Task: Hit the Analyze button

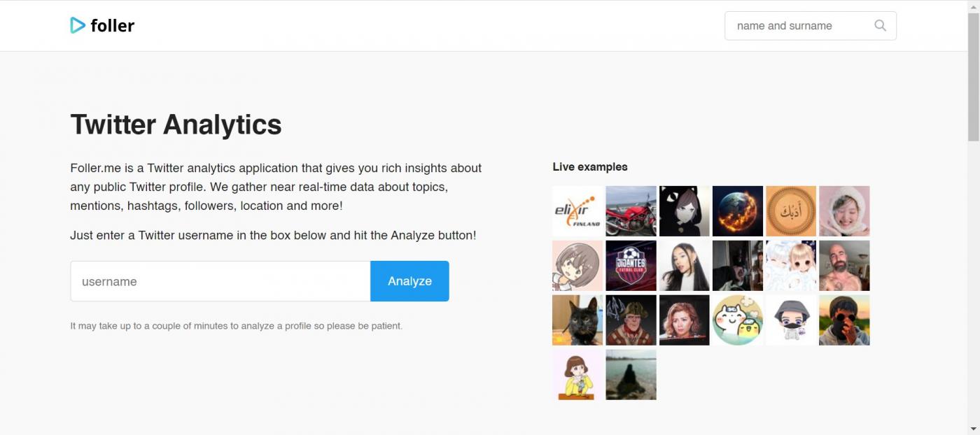Action: (x=409, y=281)
